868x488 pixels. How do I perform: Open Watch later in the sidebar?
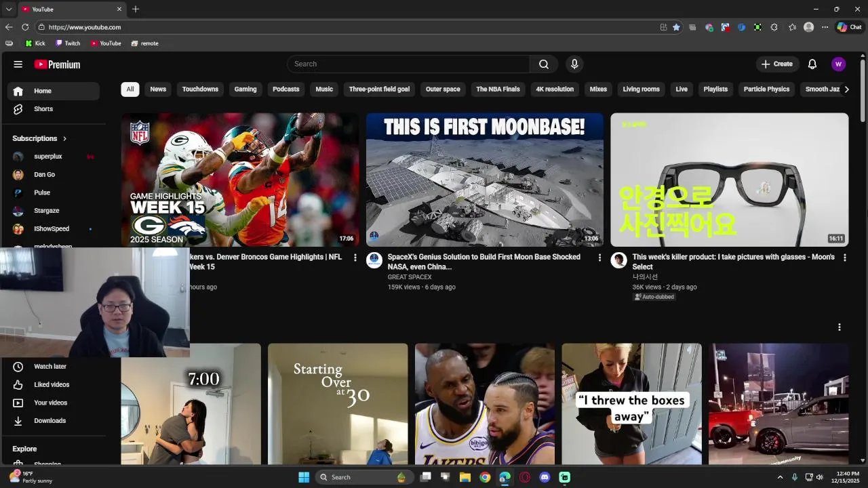(x=54, y=367)
